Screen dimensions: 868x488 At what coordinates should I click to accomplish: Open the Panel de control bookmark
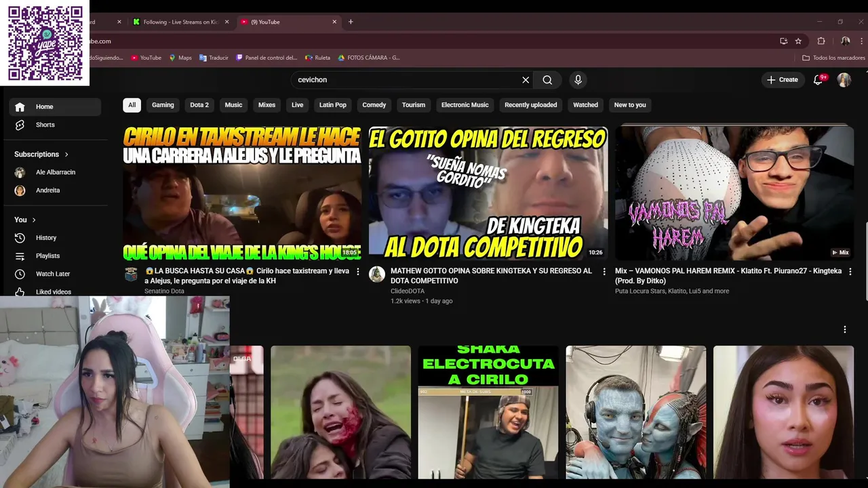tap(267, 58)
